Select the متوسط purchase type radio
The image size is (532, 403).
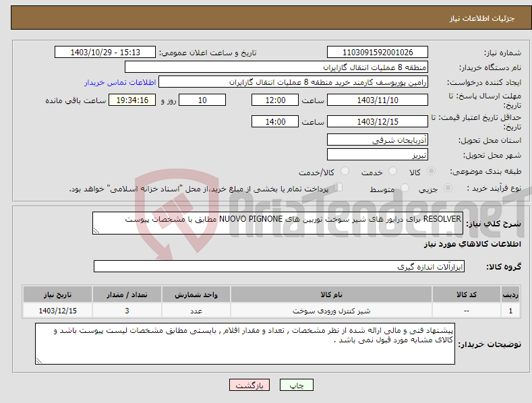(405, 188)
